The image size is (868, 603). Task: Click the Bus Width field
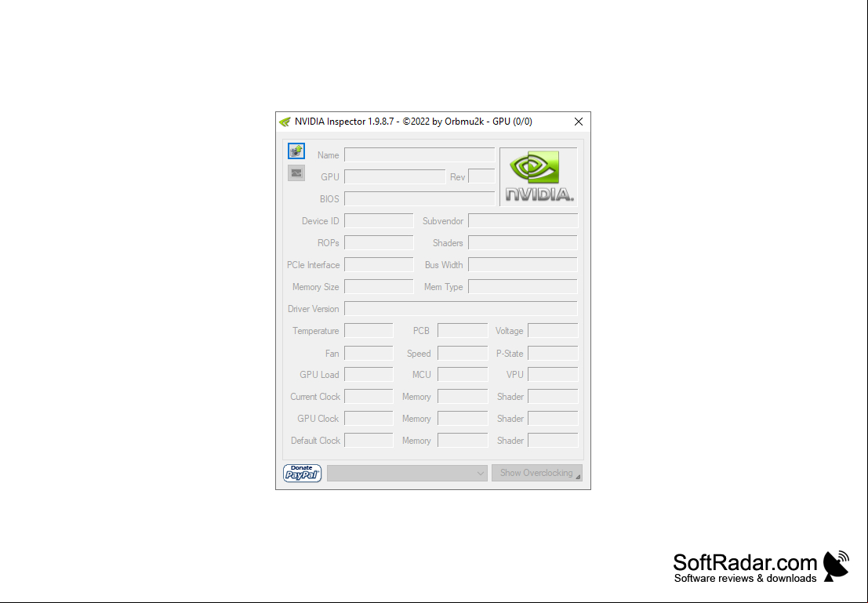(x=523, y=265)
